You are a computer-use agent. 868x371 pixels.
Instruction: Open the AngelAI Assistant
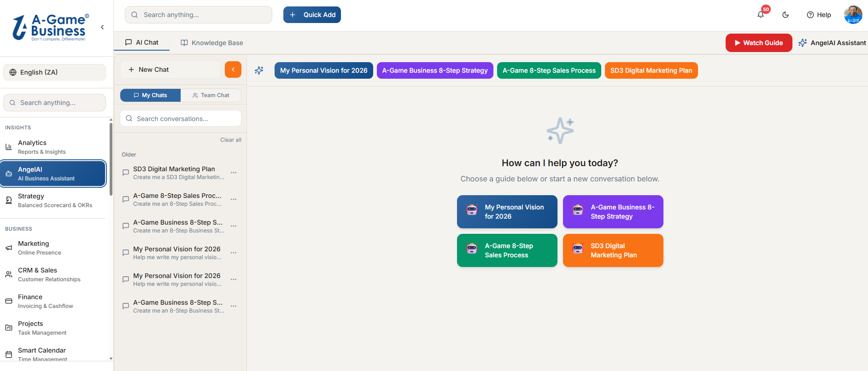coord(832,43)
